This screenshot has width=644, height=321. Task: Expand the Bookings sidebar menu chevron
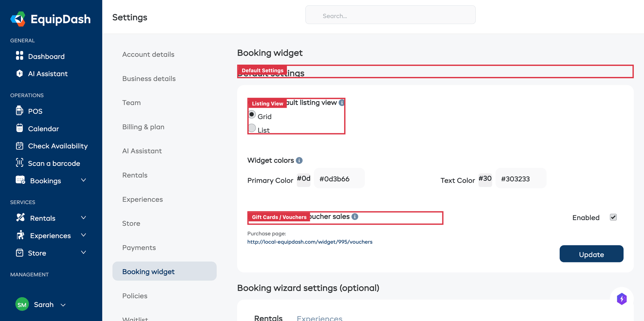pos(83,180)
